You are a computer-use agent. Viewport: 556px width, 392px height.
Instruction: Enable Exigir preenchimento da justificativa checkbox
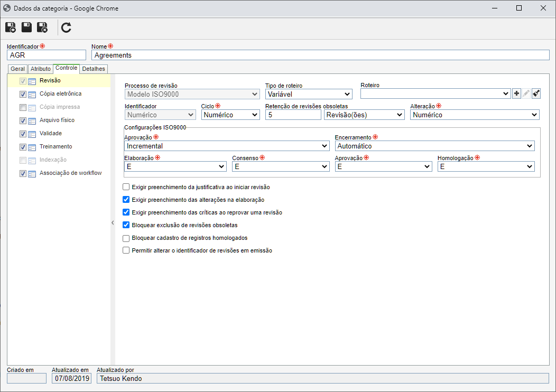pos(126,187)
